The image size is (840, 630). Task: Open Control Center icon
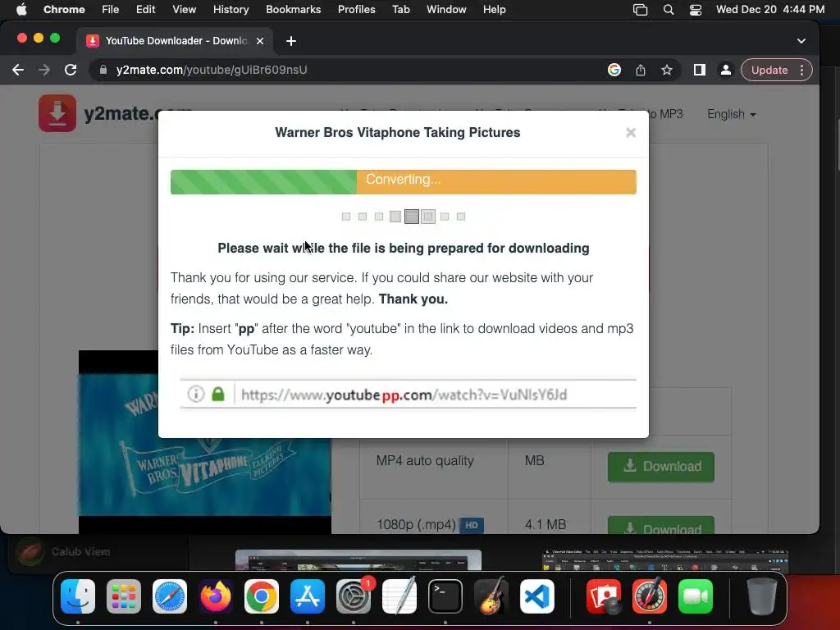click(x=696, y=10)
